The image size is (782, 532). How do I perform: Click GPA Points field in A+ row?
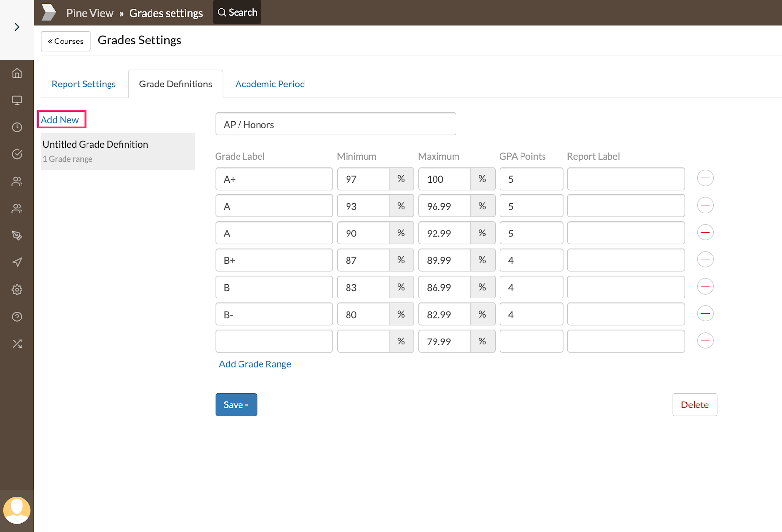pyautogui.click(x=531, y=179)
